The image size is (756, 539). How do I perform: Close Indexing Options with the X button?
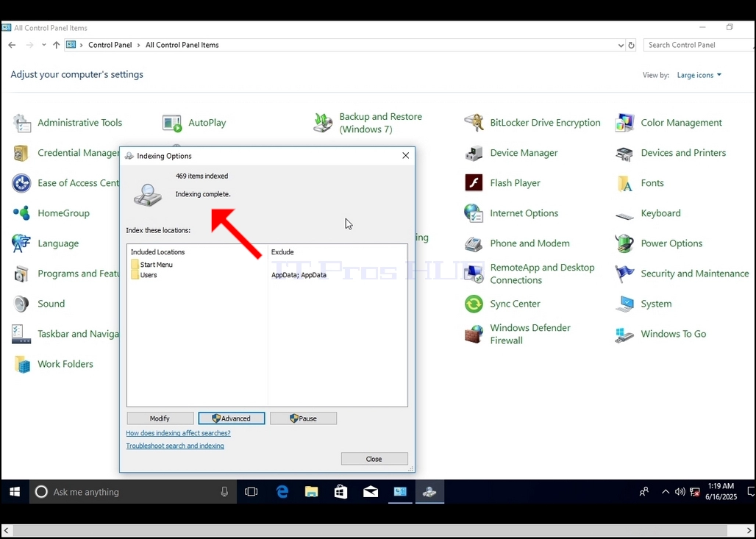point(405,156)
